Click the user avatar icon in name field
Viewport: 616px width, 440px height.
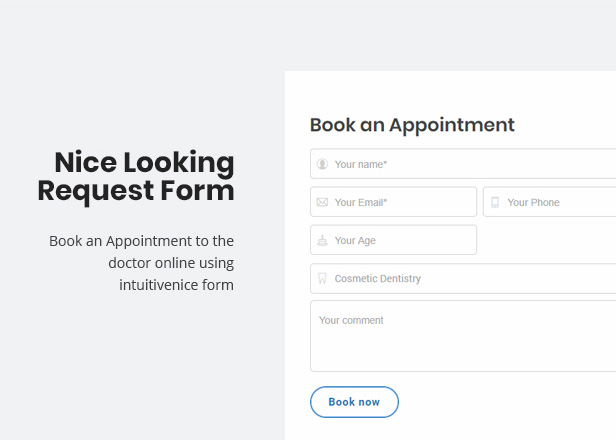(322, 164)
